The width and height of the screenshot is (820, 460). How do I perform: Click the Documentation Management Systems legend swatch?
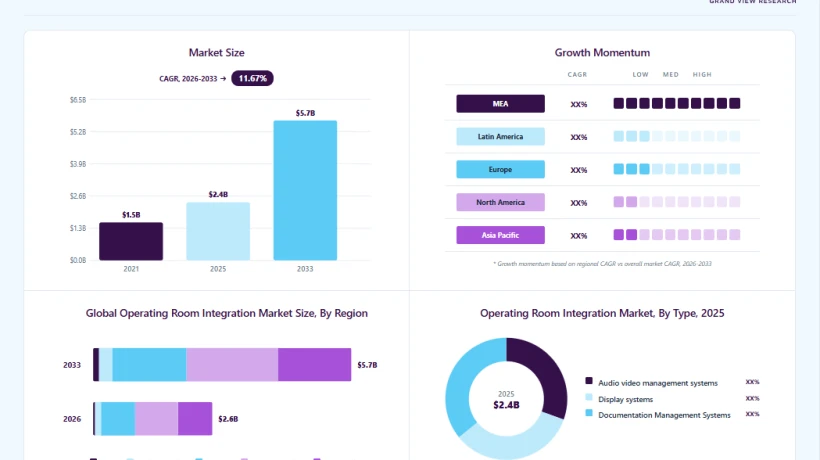coord(589,413)
